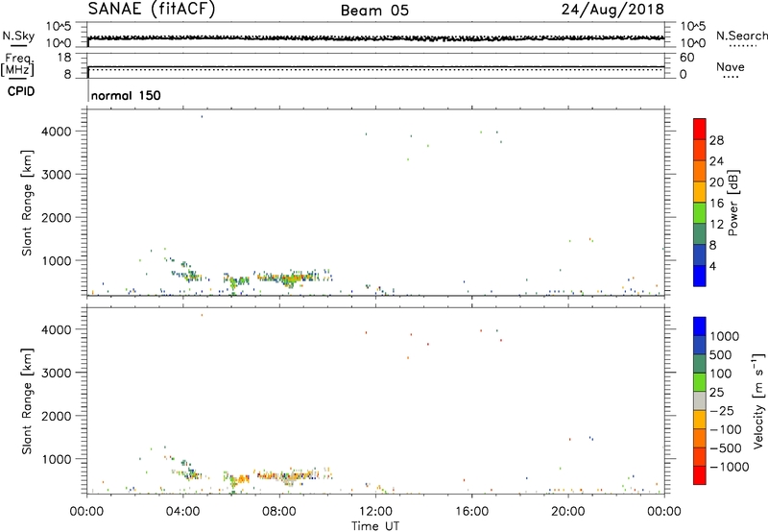Click the gray segment of velocity colorbar
The width and height of the screenshot is (768, 532).
700,401
